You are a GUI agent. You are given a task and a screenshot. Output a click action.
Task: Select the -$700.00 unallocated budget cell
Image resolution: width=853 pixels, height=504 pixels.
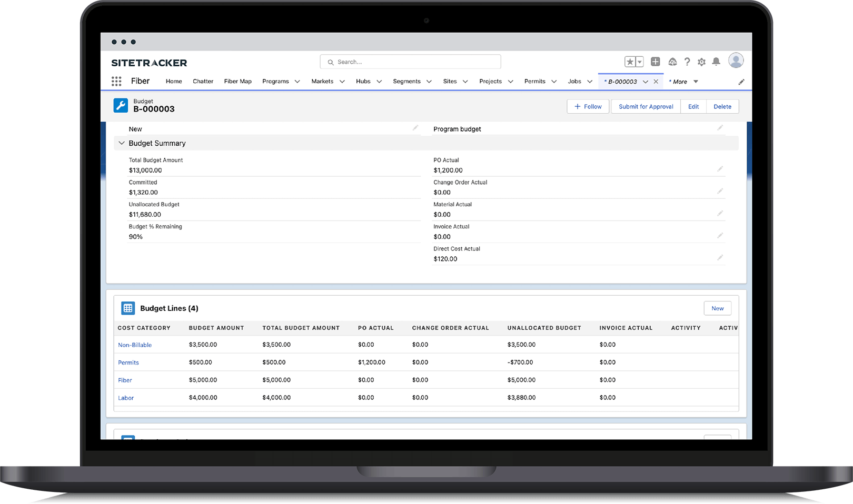pos(520,362)
